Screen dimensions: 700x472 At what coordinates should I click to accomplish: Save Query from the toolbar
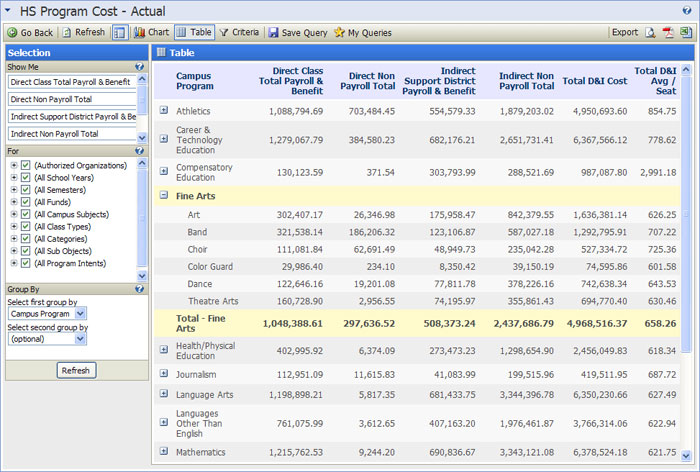click(x=298, y=33)
